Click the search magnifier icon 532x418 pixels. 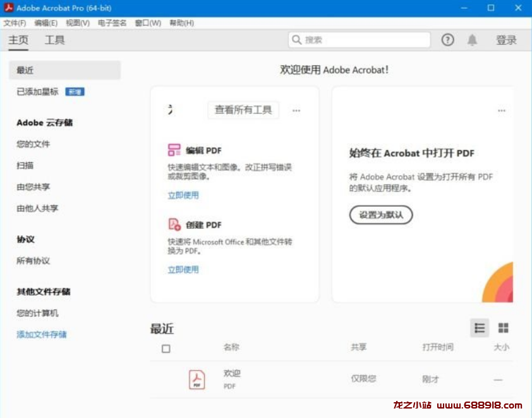coord(296,40)
